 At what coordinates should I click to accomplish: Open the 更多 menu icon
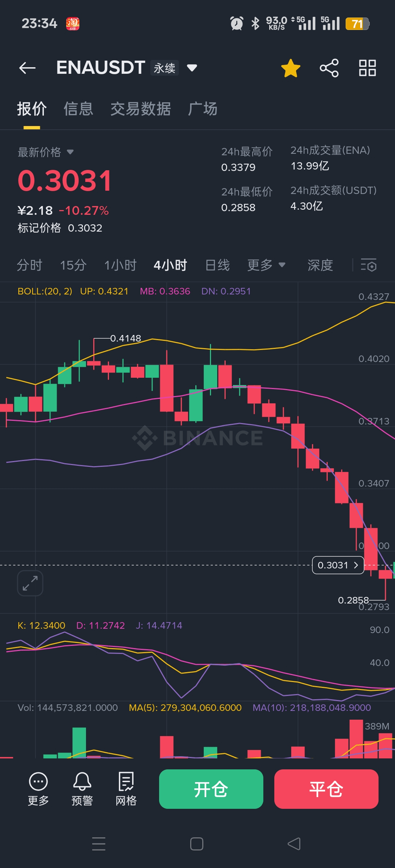tap(38, 789)
